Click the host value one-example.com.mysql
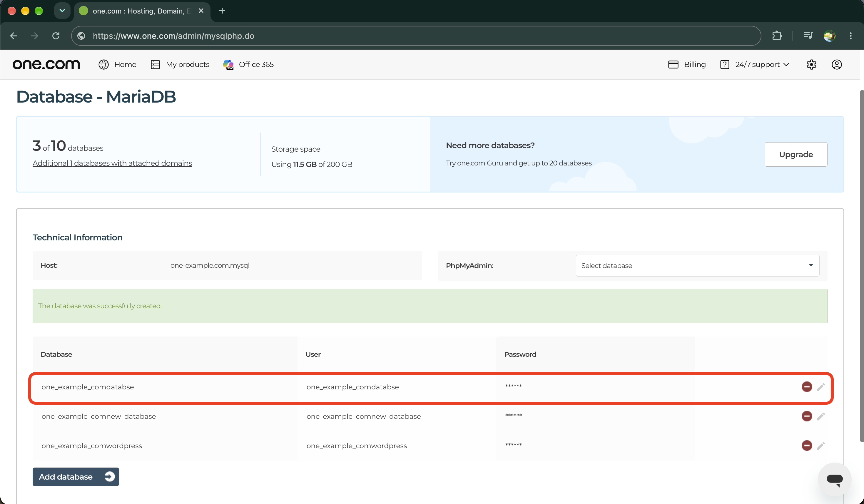Image resolution: width=864 pixels, height=504 pixels. pyautogui.click(x=210, y=266)
